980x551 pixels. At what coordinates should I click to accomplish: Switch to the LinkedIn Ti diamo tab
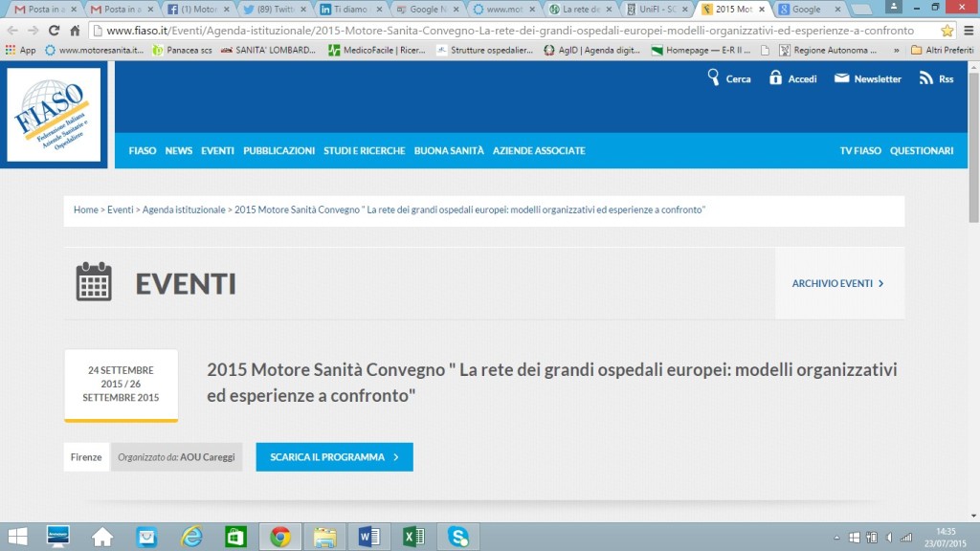click(350, 10)
